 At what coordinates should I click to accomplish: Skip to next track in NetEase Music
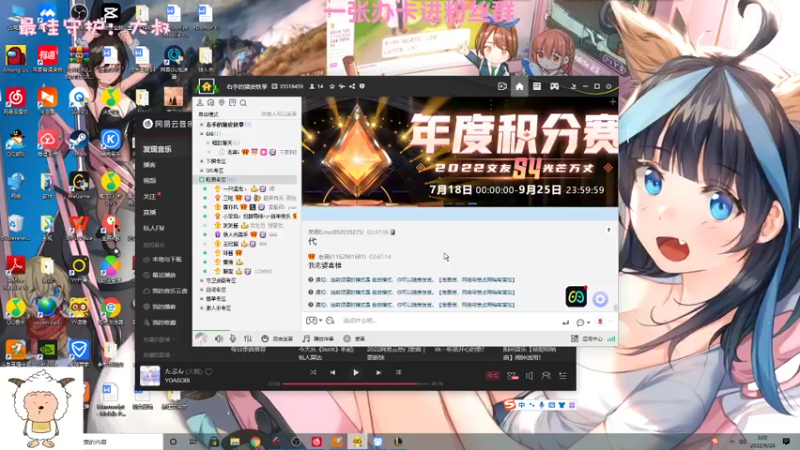(379, 373)
